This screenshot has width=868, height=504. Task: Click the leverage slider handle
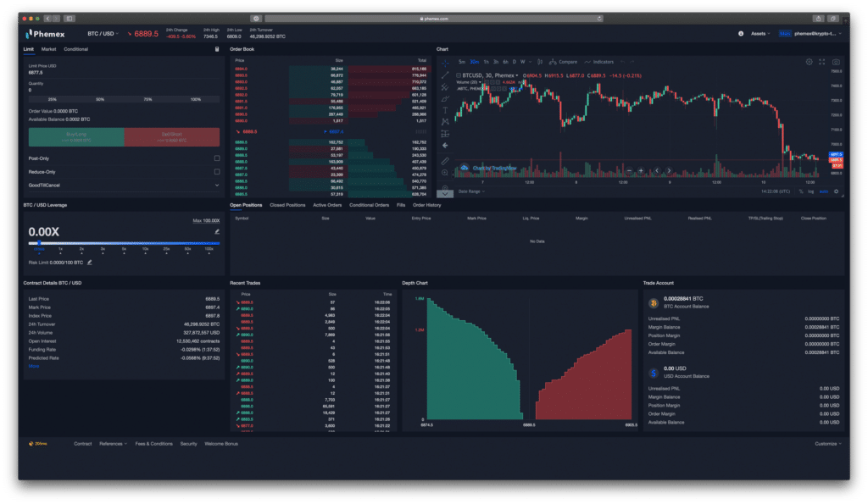pyautogui.click(x=39, y=243)
